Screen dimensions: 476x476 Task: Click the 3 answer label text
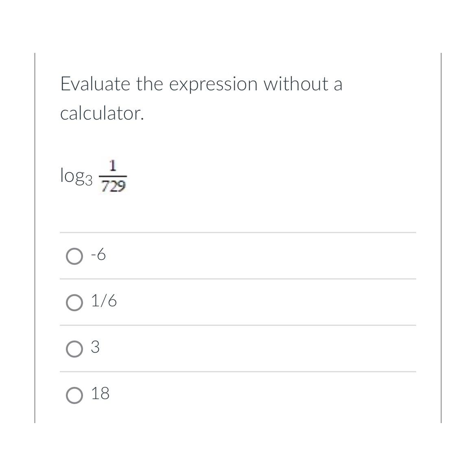(96, 347)
